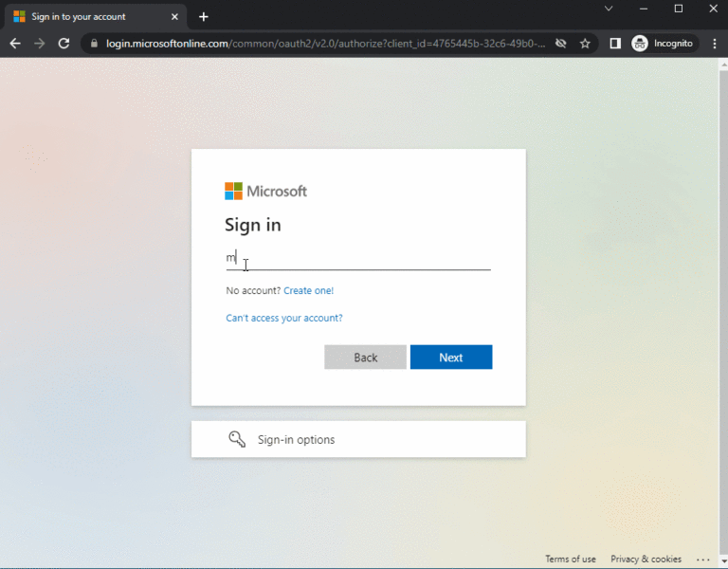Open the Chrome three-dot menu
Viewport: 728px width, 569px height.
(x=714, y=44)
